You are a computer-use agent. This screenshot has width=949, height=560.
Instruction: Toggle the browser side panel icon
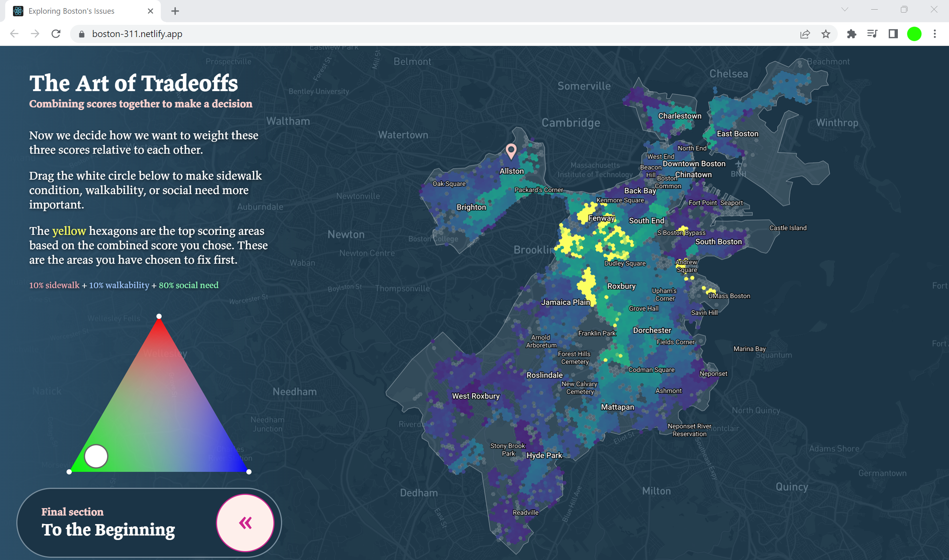click(x=893, y=34)
